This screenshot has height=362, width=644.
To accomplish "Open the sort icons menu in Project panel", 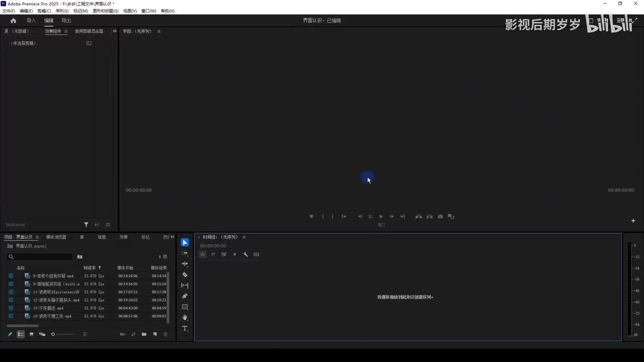I will [85, 334].
